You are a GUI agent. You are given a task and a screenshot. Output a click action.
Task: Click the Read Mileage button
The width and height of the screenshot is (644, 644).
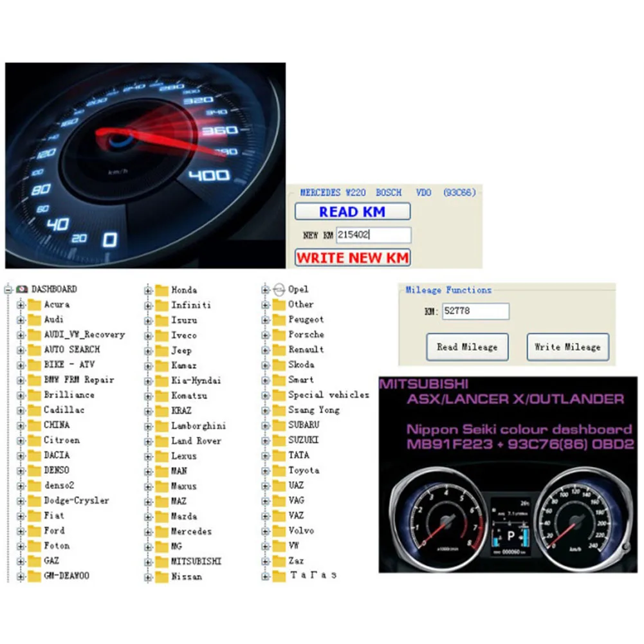(467, 347)
